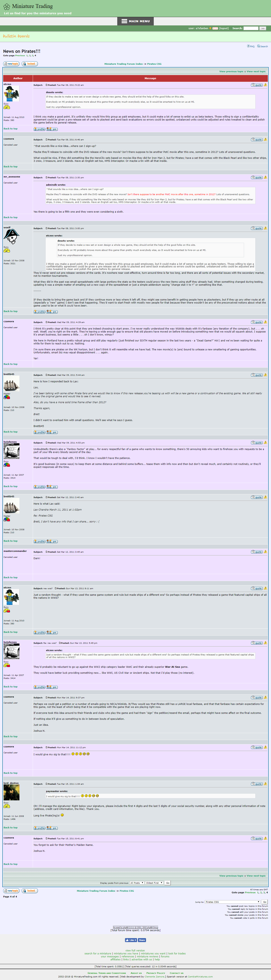The height and width of the screenshot is (980, 271).
Task: Go to 'View next topic' at top
Action: 256,71
